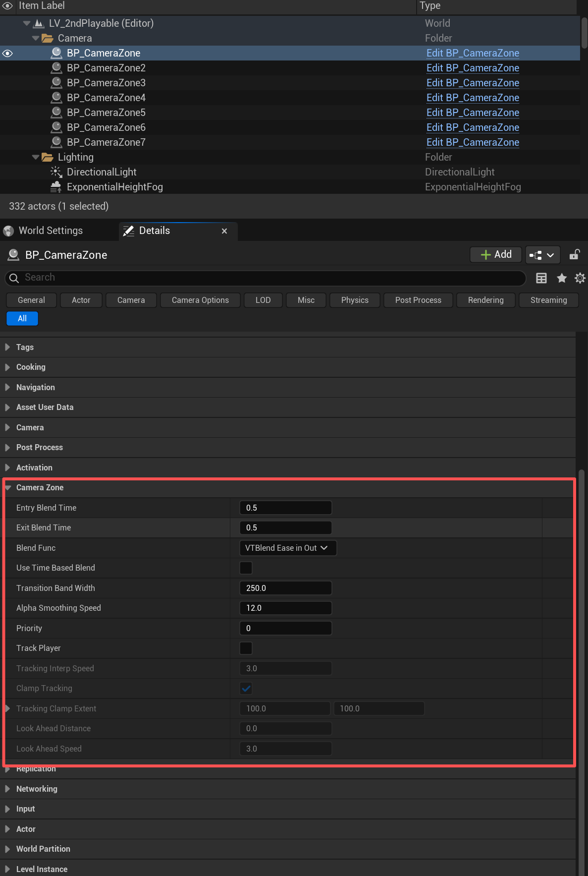588x876 pixels.
Task: Toggle the Details lock icon
Action: pyautogui.click(x=575, y=255)
